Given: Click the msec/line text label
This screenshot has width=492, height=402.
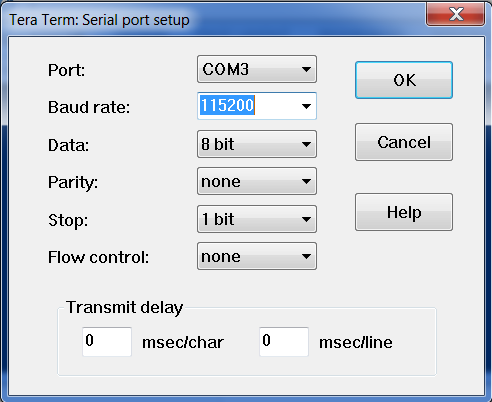Looking at the screenshot, I should (x=356, y=343).
